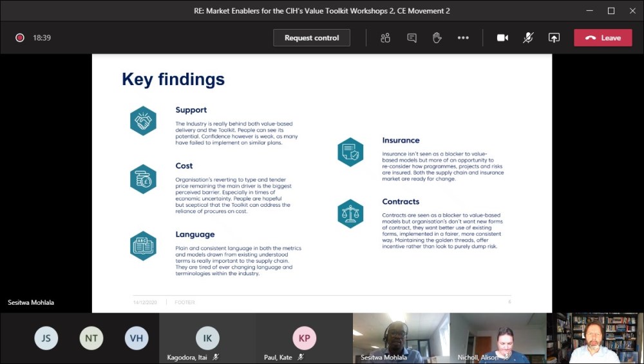Unmute the microphone

coord(528,38)
